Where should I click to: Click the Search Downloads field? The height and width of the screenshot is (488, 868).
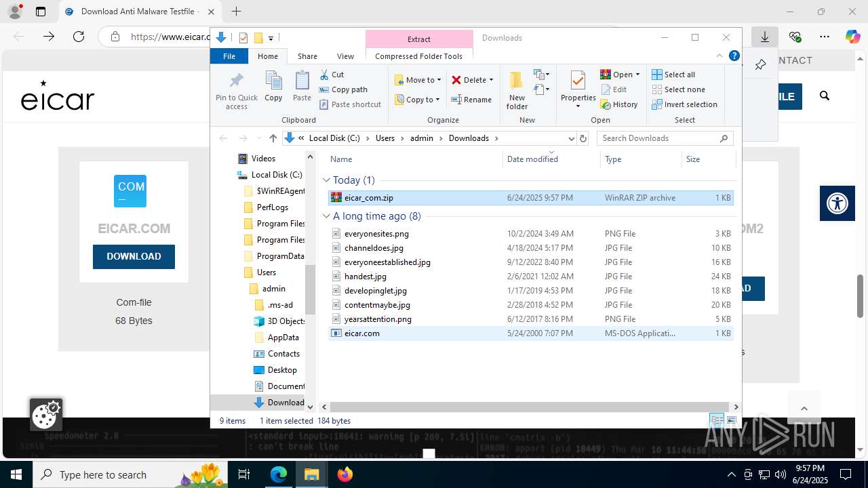point(665,138)
